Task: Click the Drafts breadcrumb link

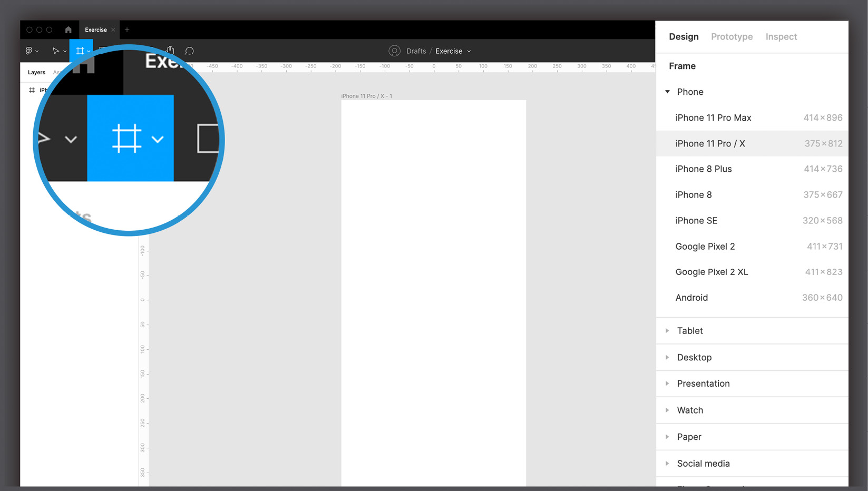Action: click(x=416, y=51)
